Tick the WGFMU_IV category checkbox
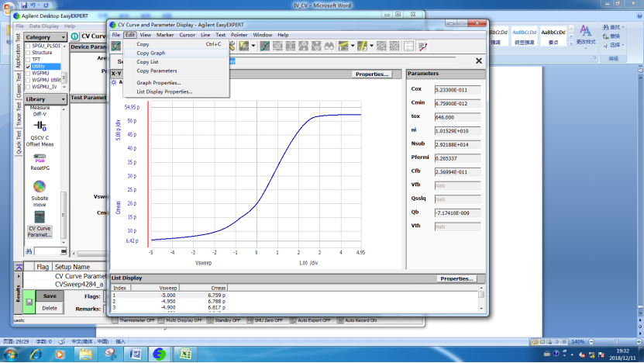 pyautogui.click(x=28, y=87)
